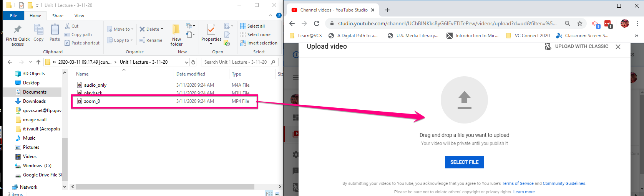Open File Explorer help question mark icon
The image size is (644, 196).
pos(279,16)
